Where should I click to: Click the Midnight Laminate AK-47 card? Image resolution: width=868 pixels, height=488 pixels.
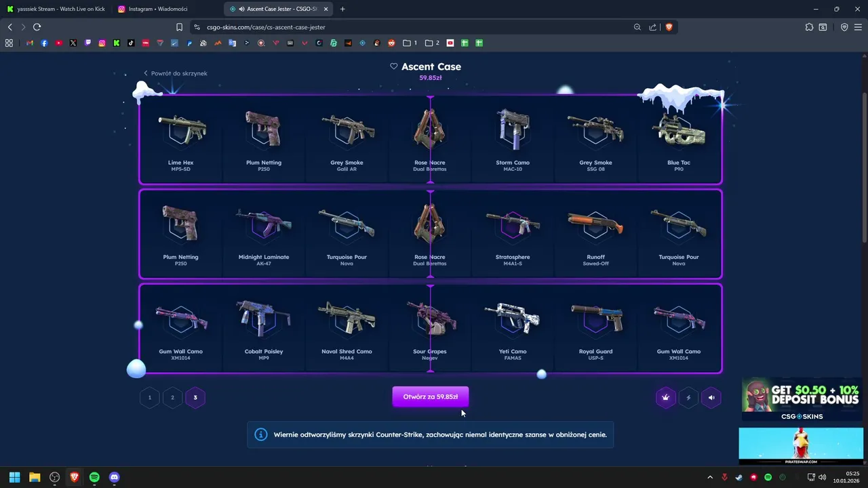click(264, 234)
